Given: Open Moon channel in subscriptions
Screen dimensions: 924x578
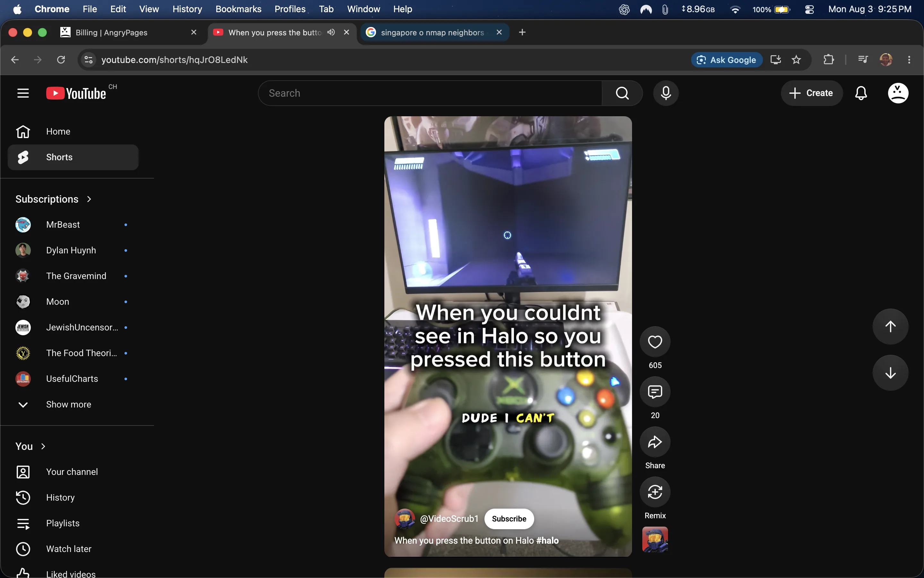Looking at the screenshot, I should [x=73, y=302].
